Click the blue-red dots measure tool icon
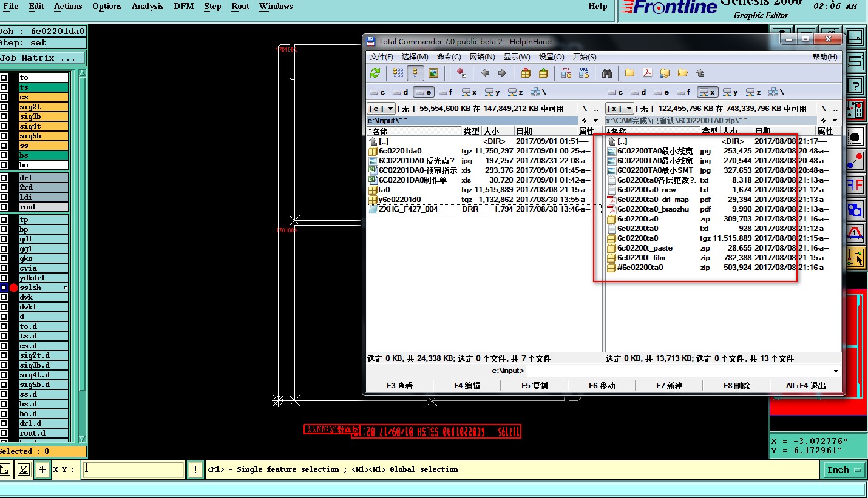This screenshot has width=868, height=498. (x=855, y=161)
